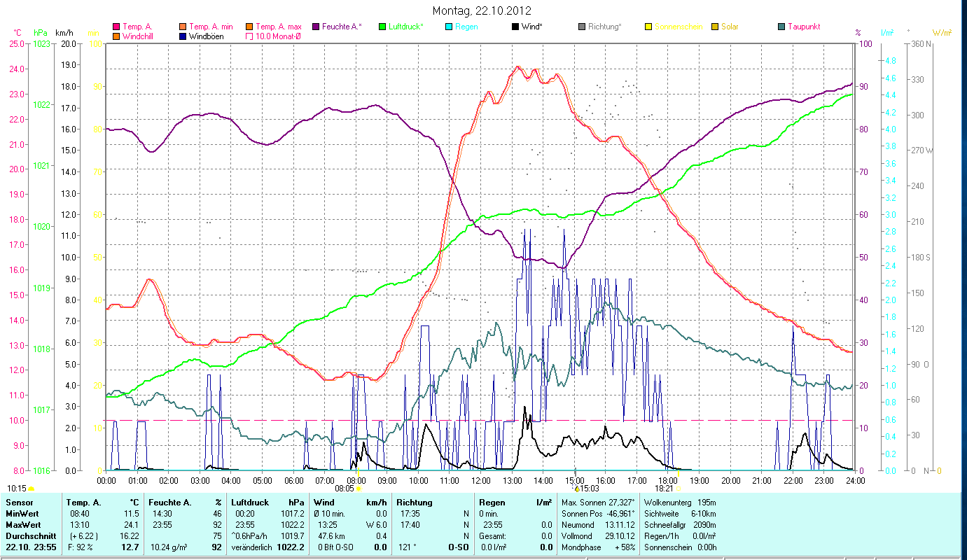This screenshot has height=560, width=967.
Task: Click the gray Richtung* legend swatch
Action: (582, 27)
